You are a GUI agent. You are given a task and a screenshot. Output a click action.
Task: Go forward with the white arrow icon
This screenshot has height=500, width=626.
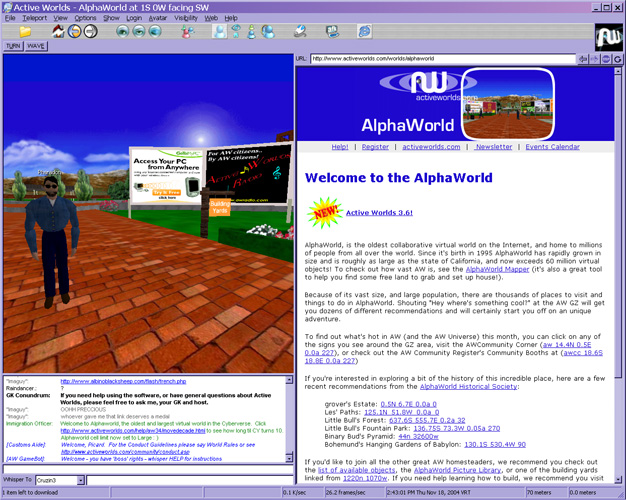pyautogui.click(x=91, y=32)
